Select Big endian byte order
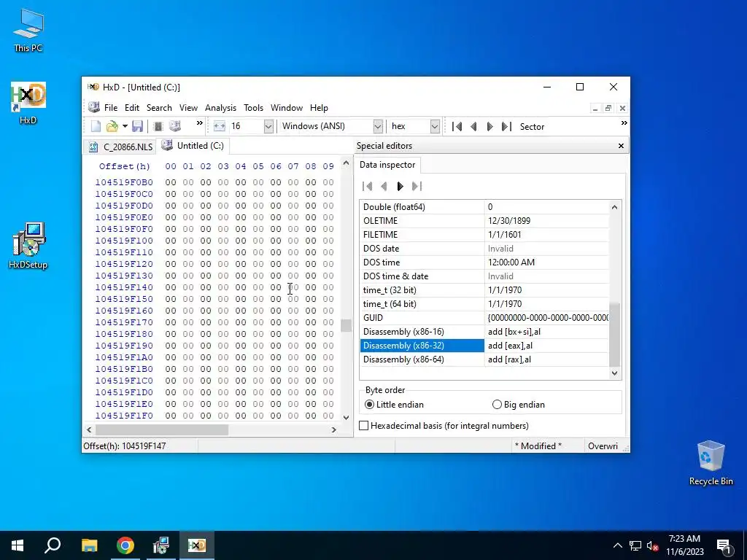This screenshot has height=560, width=747. tap(519, 405)
